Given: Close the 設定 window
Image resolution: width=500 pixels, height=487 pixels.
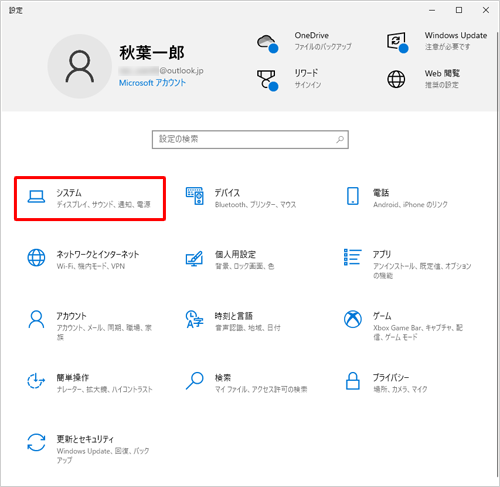Looking at the screenshot, I should click(x=486, y=10).
